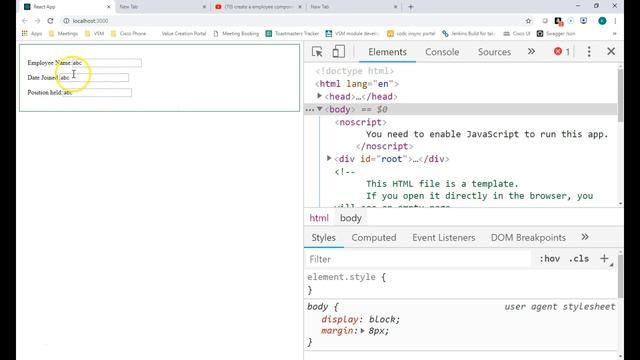Close the React App tab

pos(109,7)
